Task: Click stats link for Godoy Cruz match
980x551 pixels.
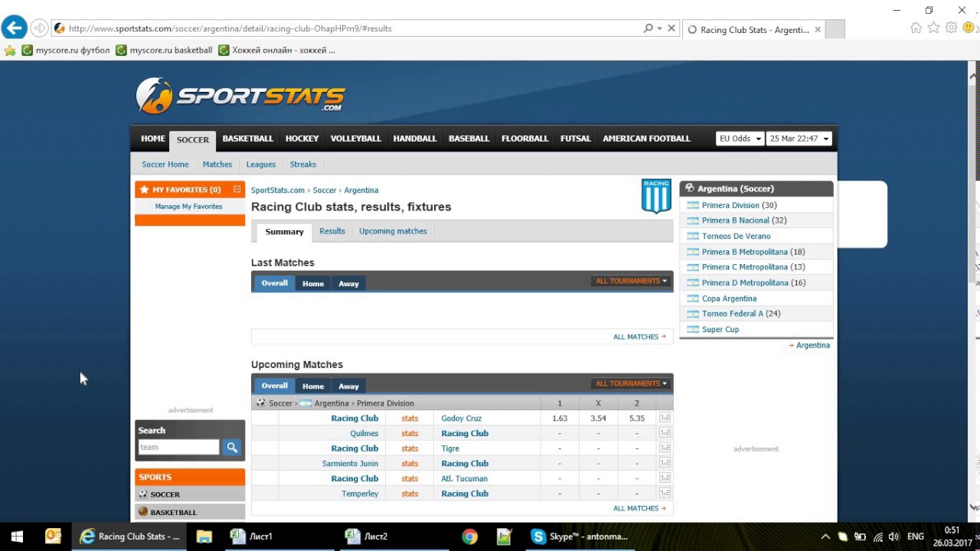Action: tap(410, 419)
